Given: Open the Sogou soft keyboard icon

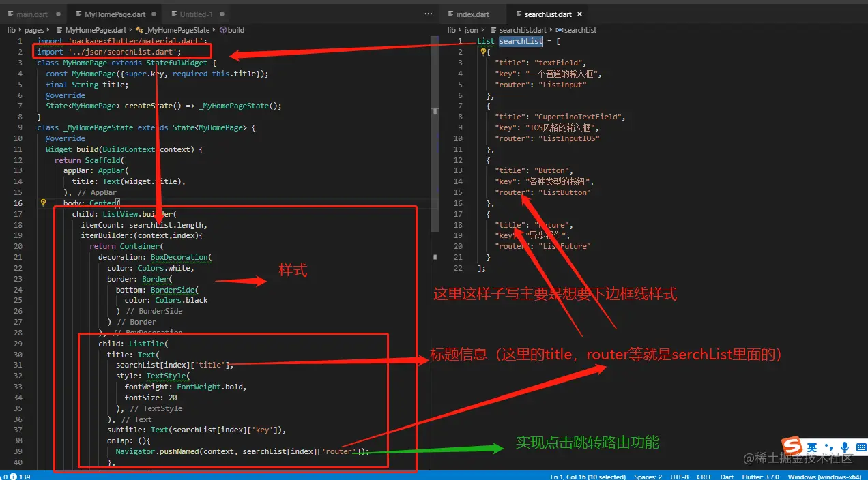Looking at the screenshot, I should click(860, 447).
